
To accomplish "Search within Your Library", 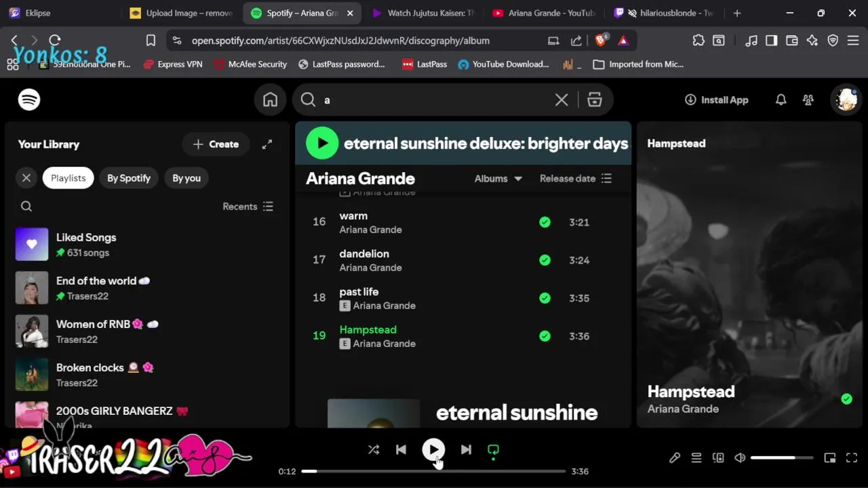I will pyautogui.click(x=26, y=206).
